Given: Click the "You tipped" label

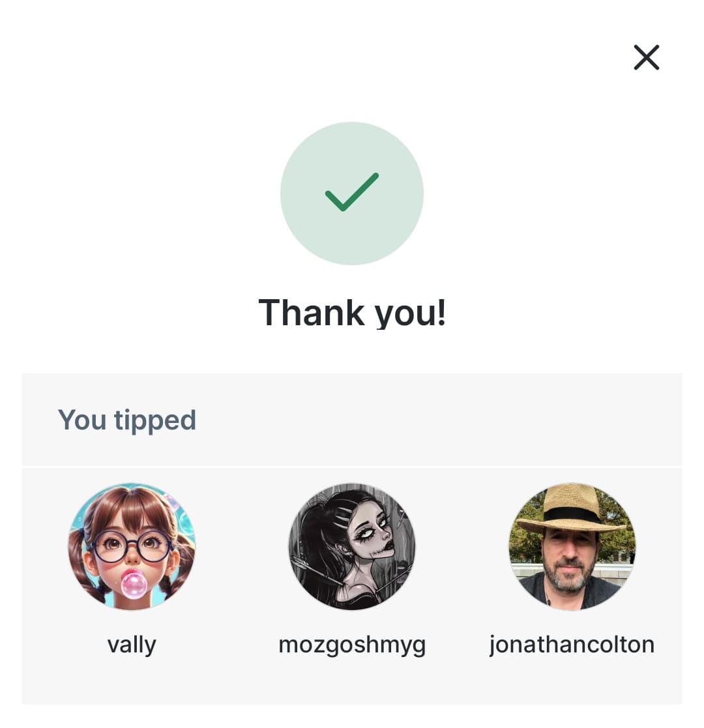Looking at the screenshot, I should [126, 420].
